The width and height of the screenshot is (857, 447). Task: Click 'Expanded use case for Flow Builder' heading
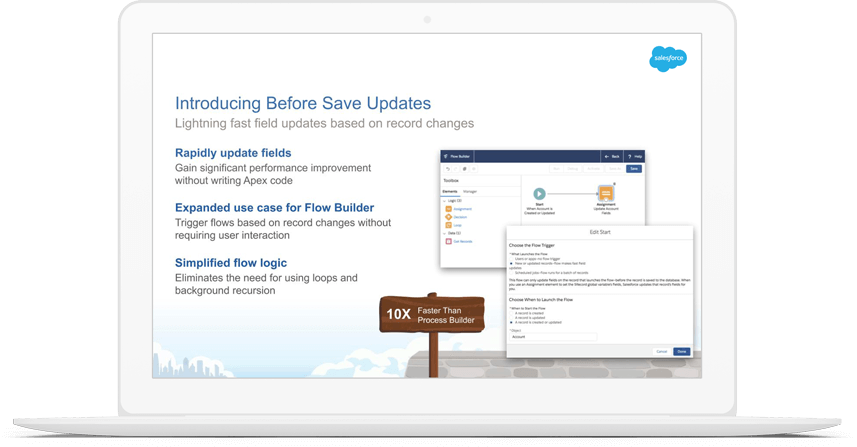[274, 208]
